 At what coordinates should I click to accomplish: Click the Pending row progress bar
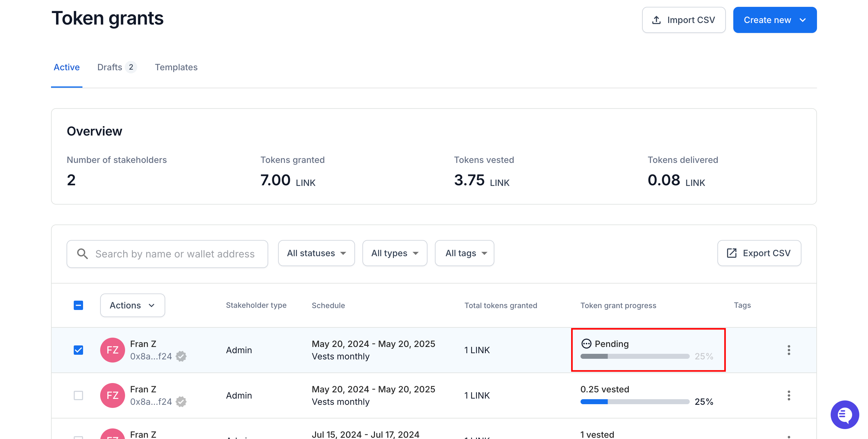pyautogui.click(x=635, y=356)
